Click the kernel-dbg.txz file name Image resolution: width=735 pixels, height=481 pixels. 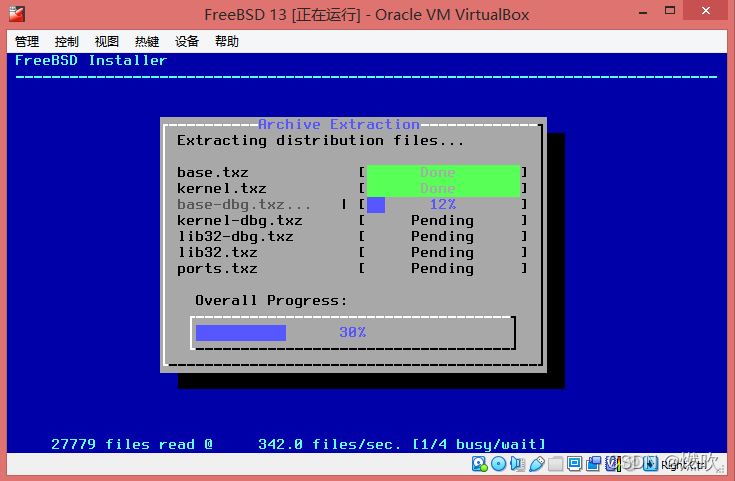pos(240,221)
